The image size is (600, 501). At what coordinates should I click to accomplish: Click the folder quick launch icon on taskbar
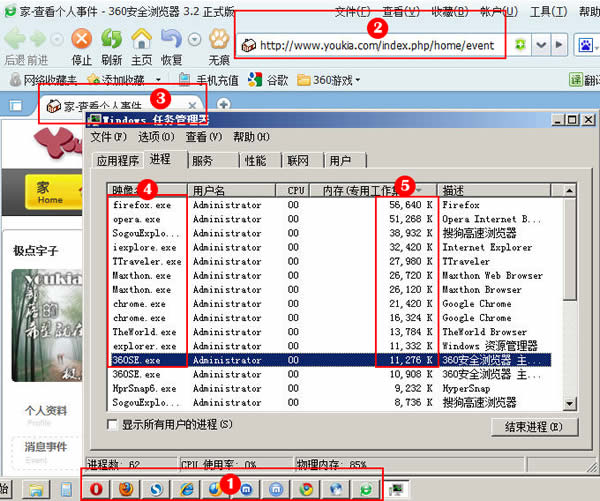click(36, 489)
